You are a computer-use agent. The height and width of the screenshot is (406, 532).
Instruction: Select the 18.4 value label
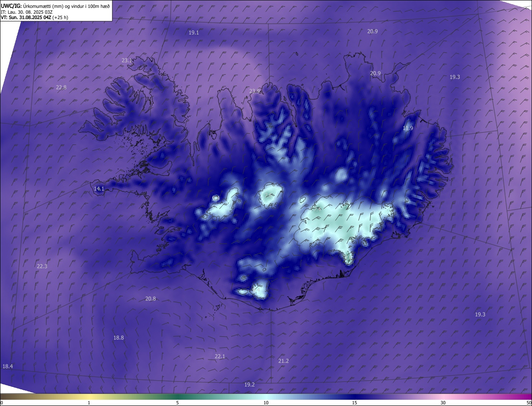[x=7, y=367]
